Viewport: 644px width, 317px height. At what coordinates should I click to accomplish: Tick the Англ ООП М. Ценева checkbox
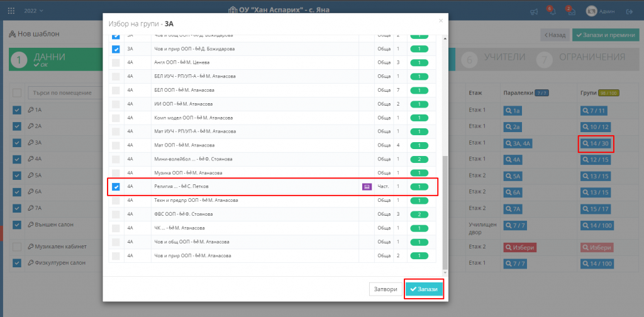[116, 63]
